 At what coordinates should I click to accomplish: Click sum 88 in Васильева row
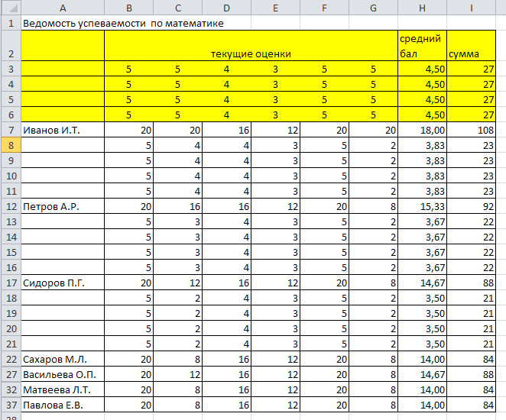pyautogui.click(x=472, y=374)
